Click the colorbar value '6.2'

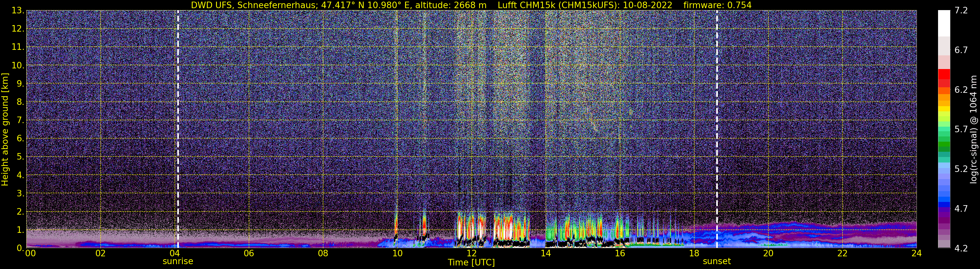click(961, 90)
